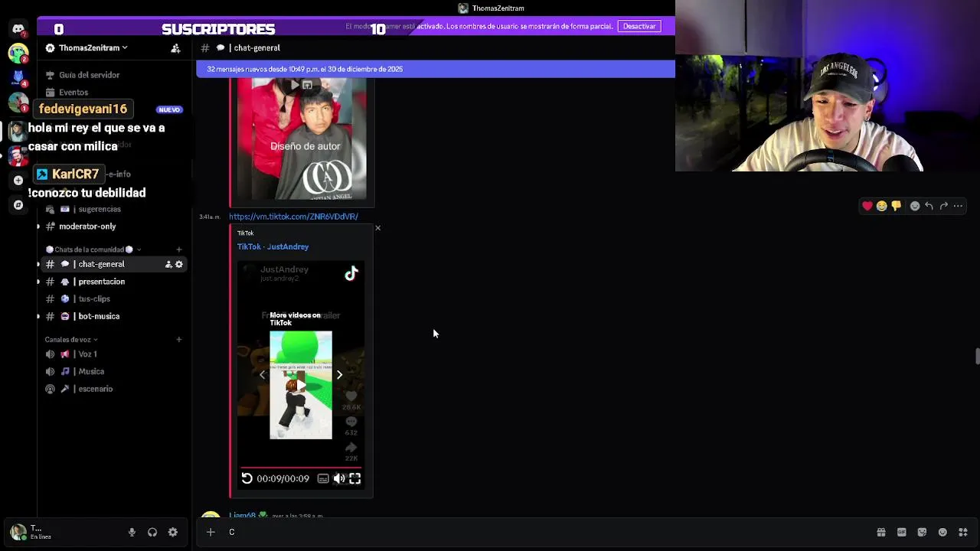Viewport: 980px width, 551px height.
Task: Open Discord direct messages home icon
Action: pos(18,29)
